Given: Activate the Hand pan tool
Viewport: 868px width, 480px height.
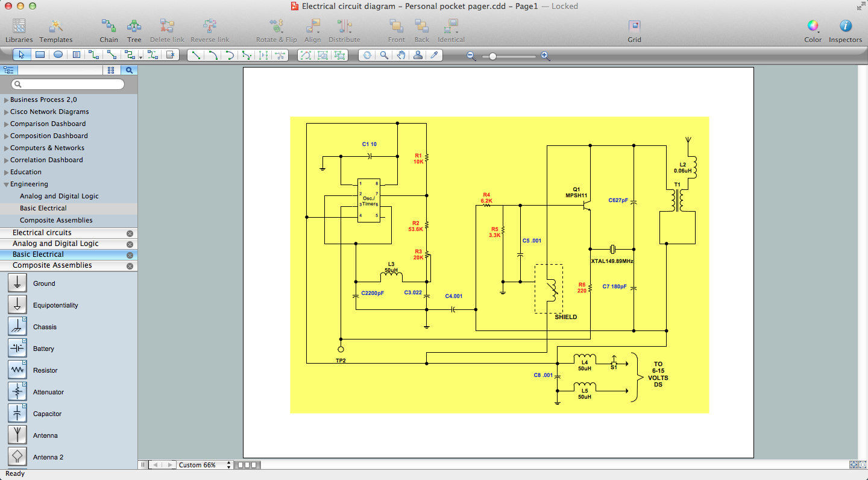Looking at the screenshot, I should point(401,55).
